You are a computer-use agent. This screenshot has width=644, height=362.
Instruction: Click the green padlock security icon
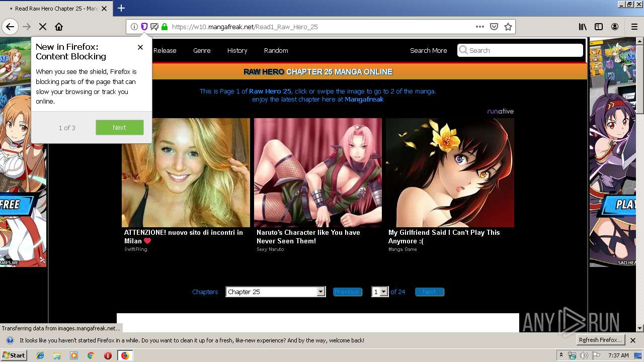click(x=164, y=27)
